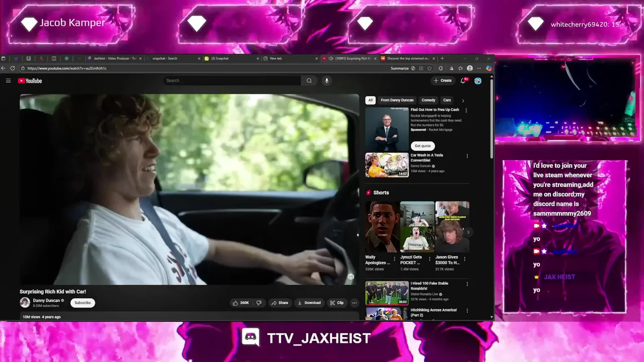The image size is (644, 362).
Task: Bookmark page with address bar star
Action: click(429, 68)
